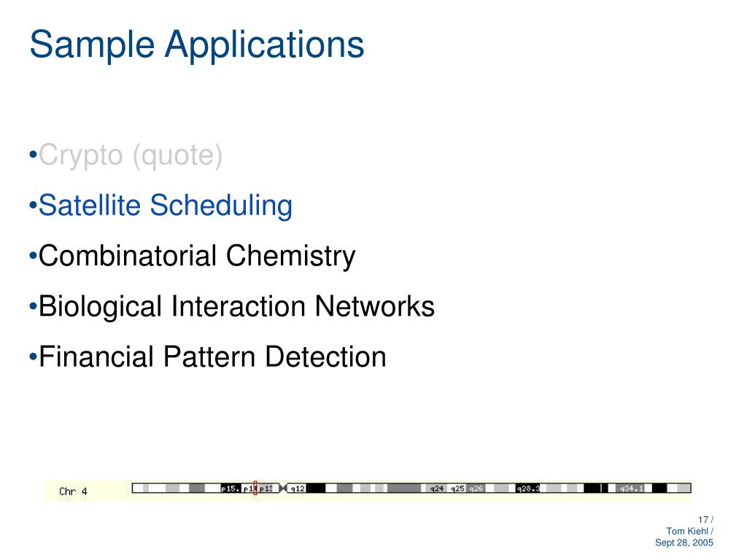
Task: Select the 'Financial Pattern Detection' bullet
Action: (x=207, y=357)
